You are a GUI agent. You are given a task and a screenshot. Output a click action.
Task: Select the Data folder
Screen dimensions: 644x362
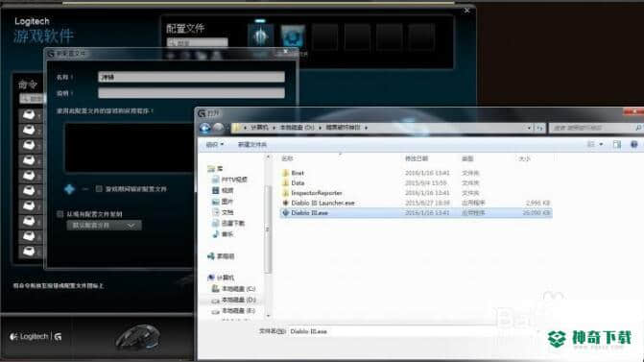click(x=298, y=183)
